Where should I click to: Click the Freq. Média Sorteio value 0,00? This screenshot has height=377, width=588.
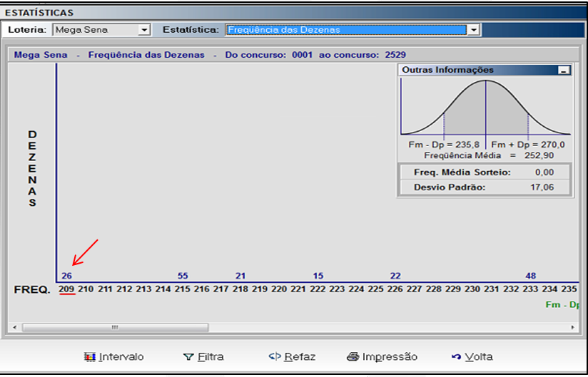(x=544, y=172)
